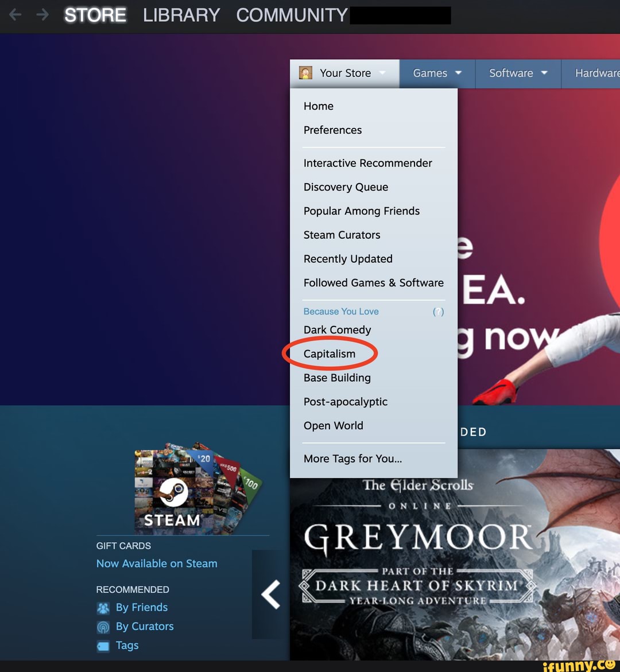This screenshot has width=620, height=672.
Task: Open the Hardware dropdown
Action: [x=598, y=73]
